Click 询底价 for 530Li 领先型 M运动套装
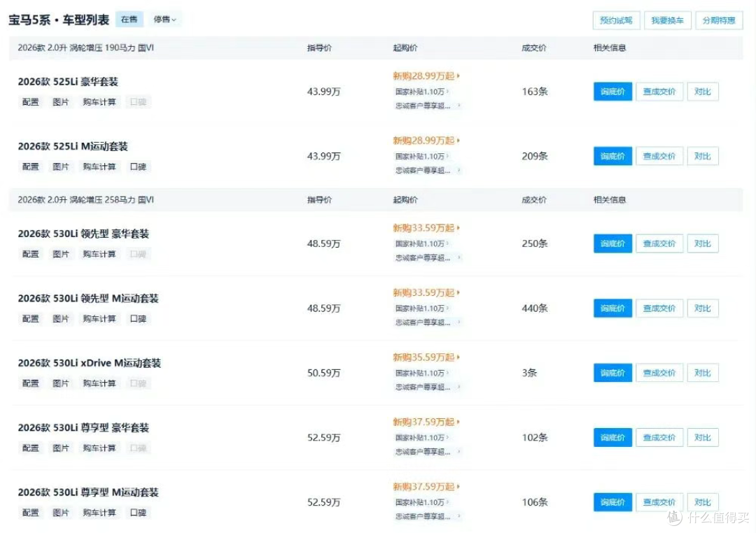 612,308
